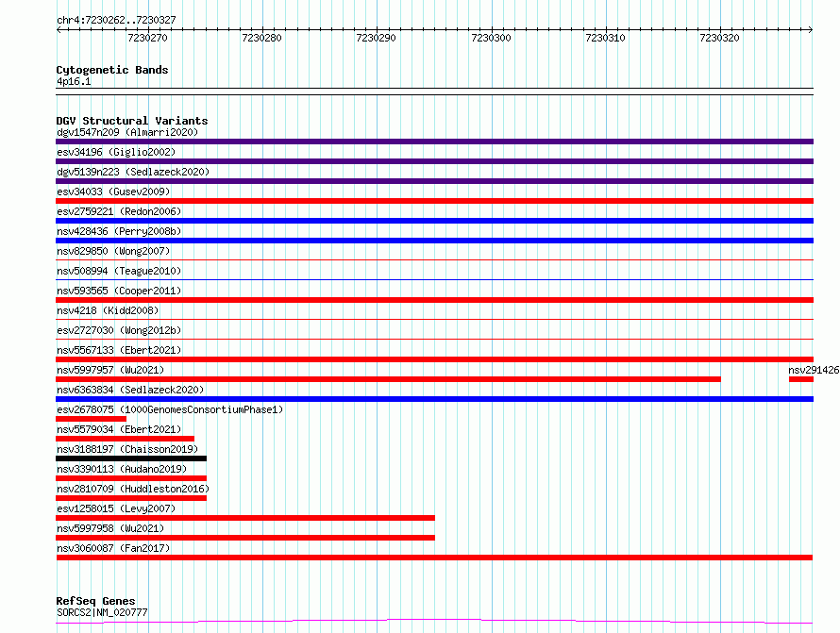Image resolution: width=840 pixels, height=633 pixels.
Task: Click the magenta SORCS2 gene line
Action: pyautogui.click(x=434, y=622)
